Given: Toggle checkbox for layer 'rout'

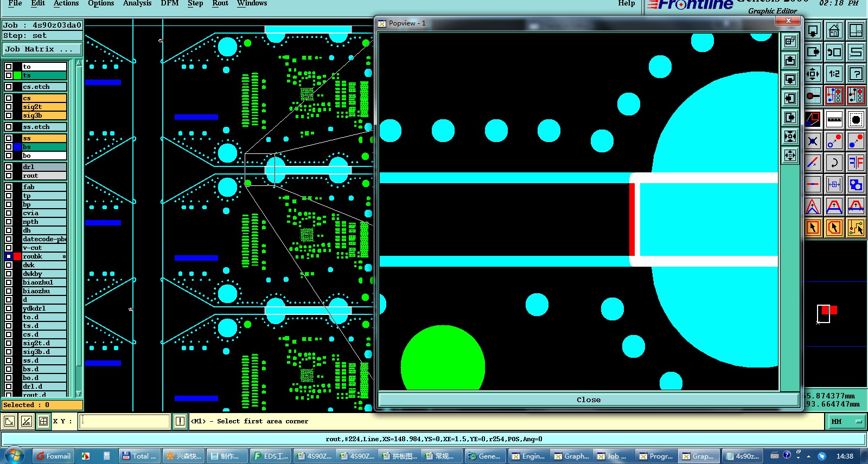Looking at the screenshot, I should point(9,176).
